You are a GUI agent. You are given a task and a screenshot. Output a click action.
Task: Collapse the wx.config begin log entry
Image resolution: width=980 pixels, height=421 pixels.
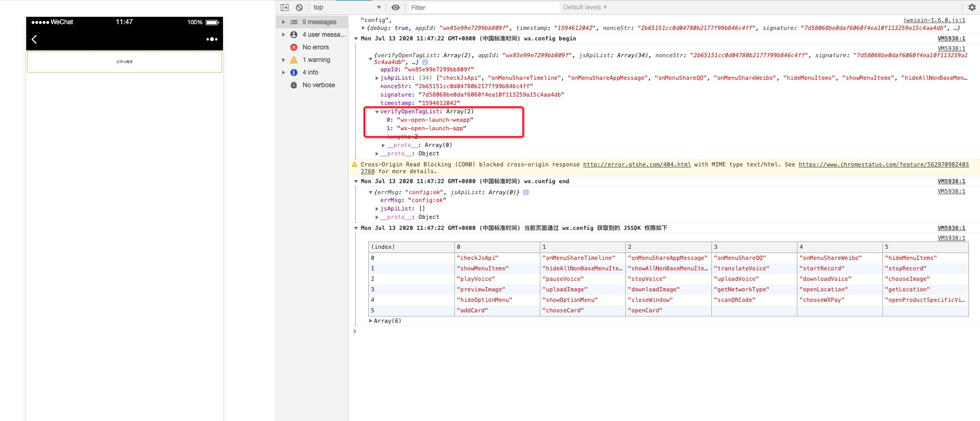coord(356,39)
